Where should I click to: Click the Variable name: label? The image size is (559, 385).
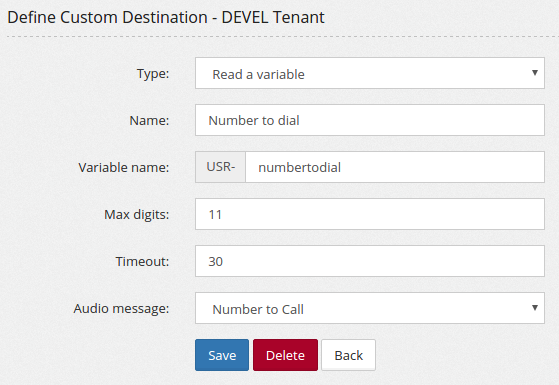coord(124,168)
